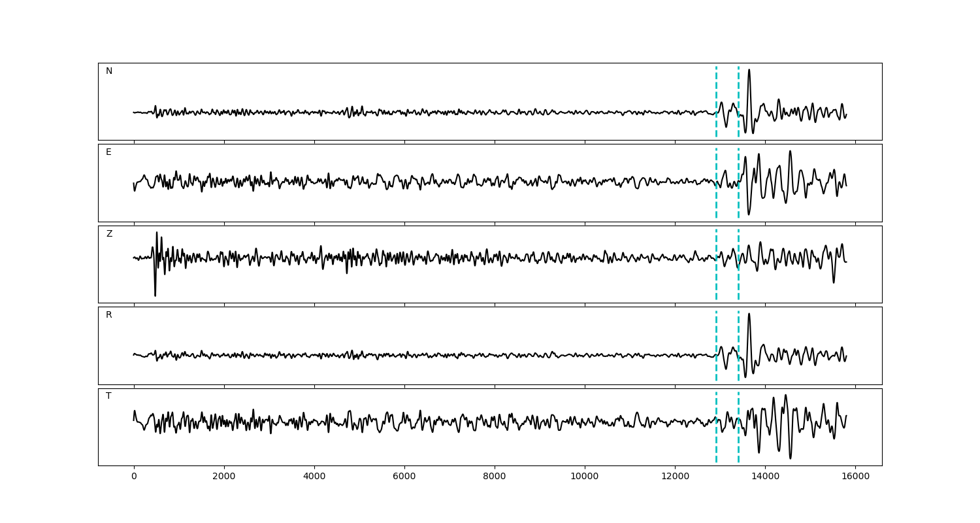Click first cyan dashed line in T panel
The image size is (980, 523).
716,445
